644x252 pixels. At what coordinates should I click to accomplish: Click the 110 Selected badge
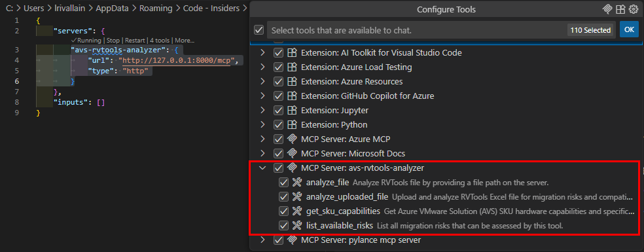[x=590, y=30]
